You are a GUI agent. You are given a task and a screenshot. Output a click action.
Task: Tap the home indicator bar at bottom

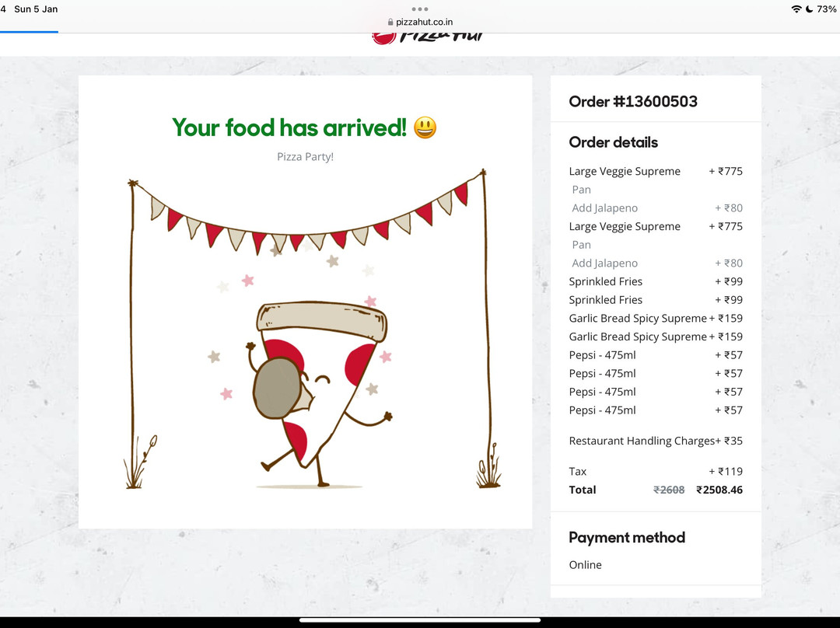tap(420, 620)
